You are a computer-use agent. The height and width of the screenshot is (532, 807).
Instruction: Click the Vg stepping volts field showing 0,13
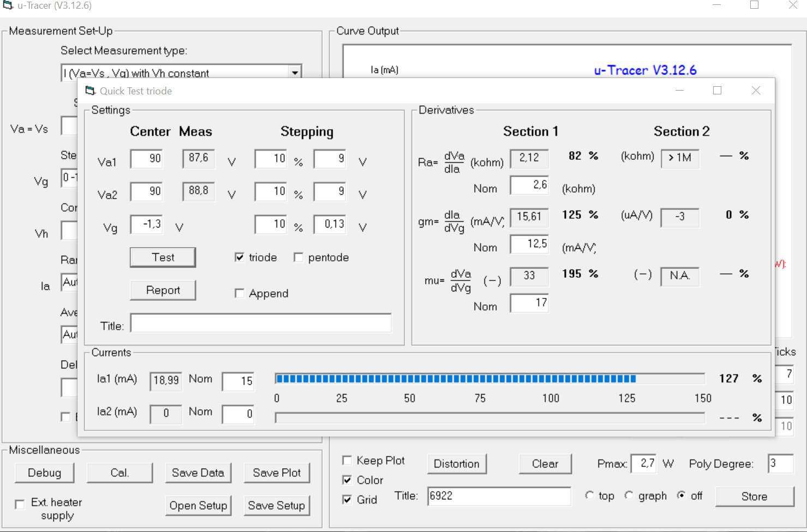pos(330,224)
